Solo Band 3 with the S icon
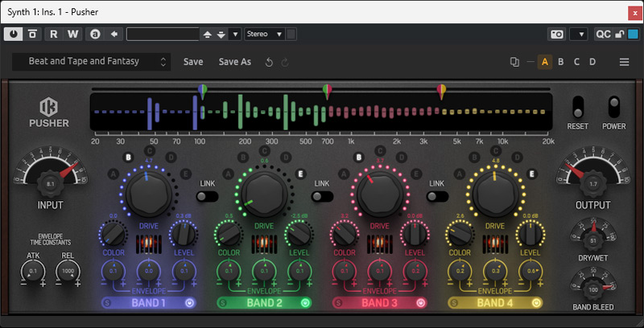Image resolution: width=644 pixels, height=328 pixels. [338, 303]
